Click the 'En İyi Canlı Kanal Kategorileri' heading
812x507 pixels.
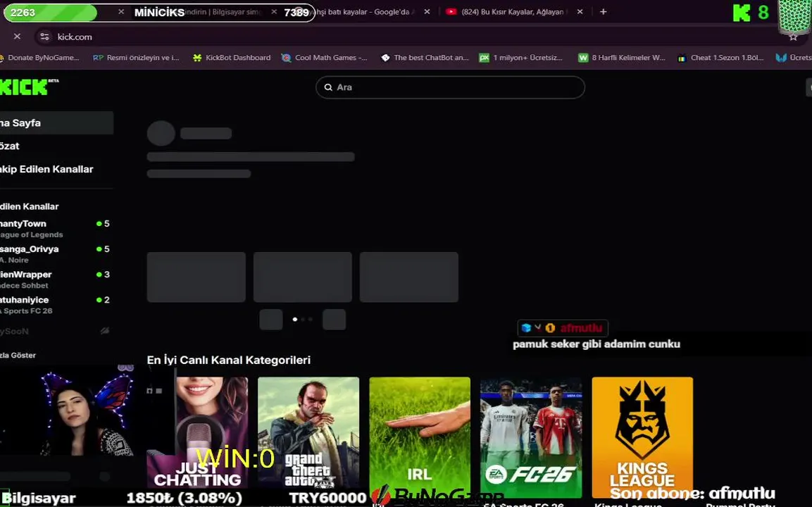click(x=228, y=360)
